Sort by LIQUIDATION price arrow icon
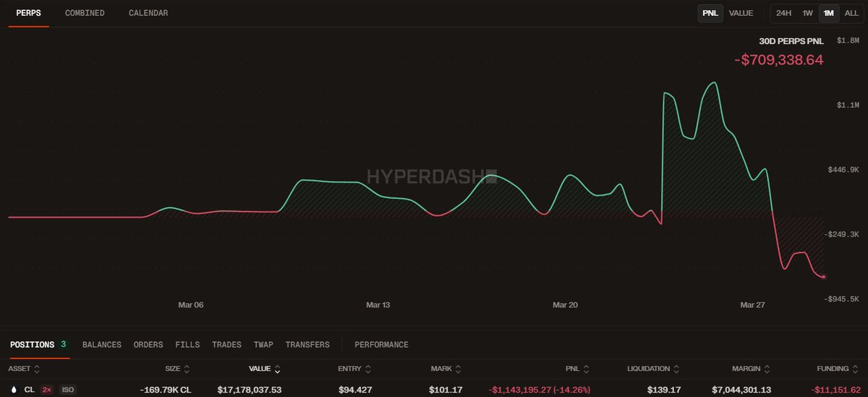Image resolution: width=868 pixels, height=397 pixels. tap(676, 369)
